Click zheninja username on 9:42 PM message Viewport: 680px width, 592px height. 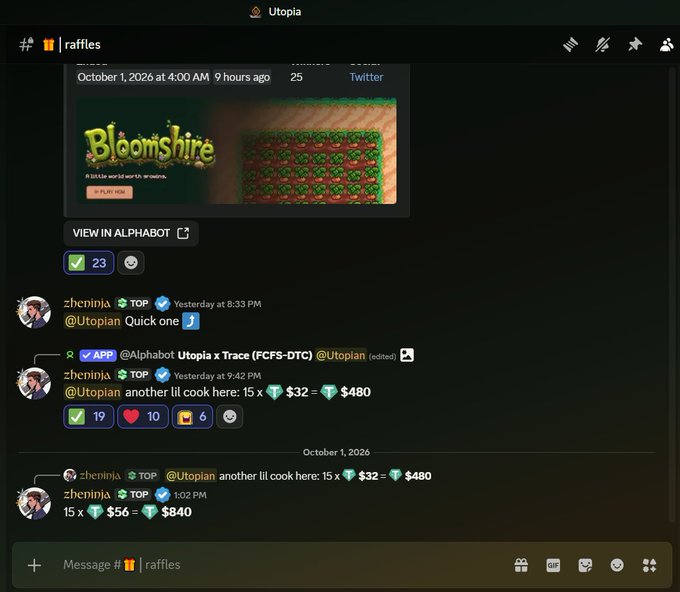coord(87,375)
